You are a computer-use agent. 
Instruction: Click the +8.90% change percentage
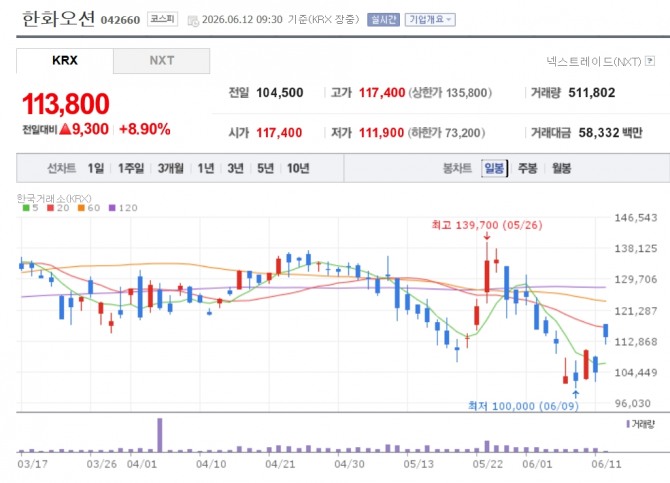pyautogui.click(x=144, y=129)
